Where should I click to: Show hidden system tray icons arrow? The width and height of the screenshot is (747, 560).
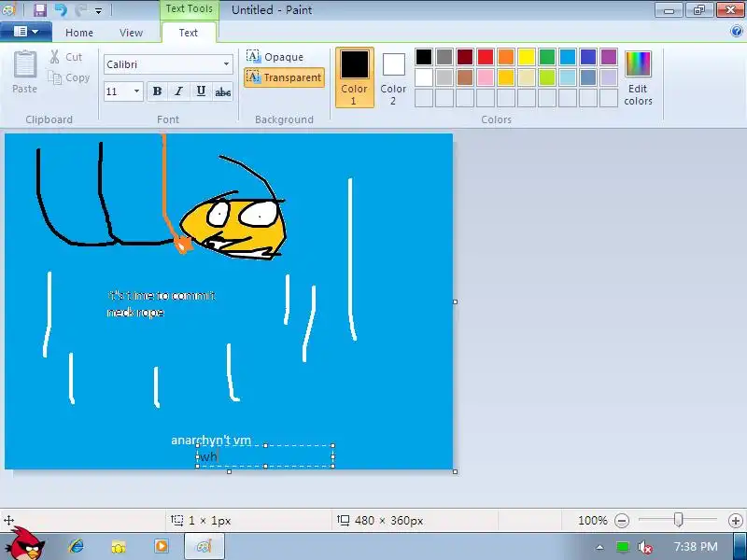click(x=599, y=547)
